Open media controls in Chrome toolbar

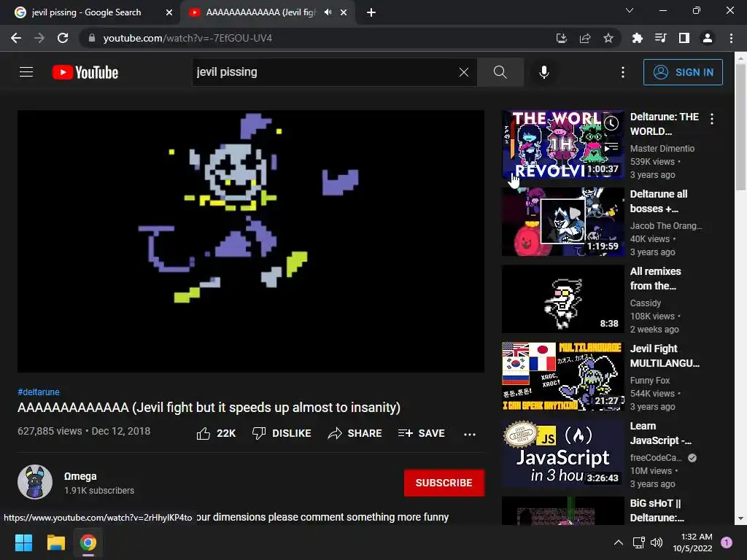[x=661, y=38]
